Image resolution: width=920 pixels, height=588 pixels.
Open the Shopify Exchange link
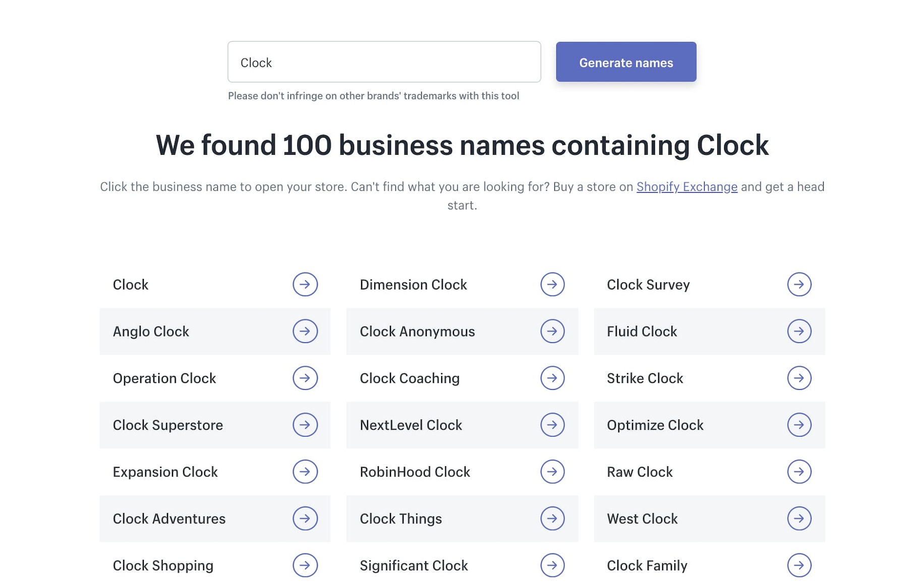(686, 187)
